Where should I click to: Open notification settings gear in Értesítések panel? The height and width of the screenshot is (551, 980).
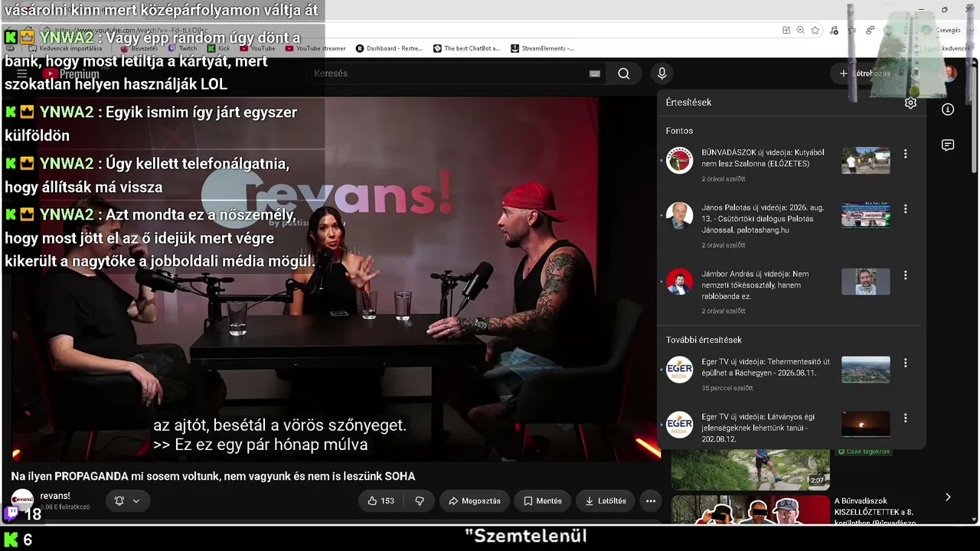coord(910,103)
